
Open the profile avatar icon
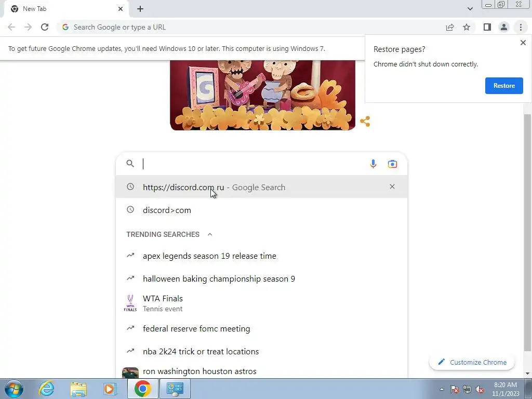coord(504,27)
